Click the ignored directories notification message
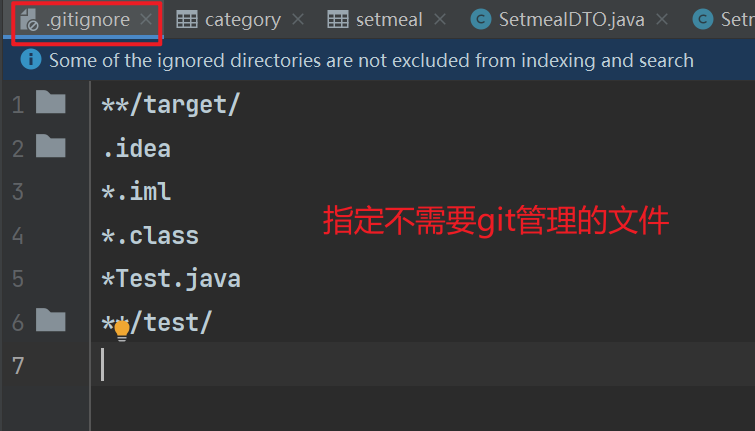 pyautogui.click(x=371, y=60)
